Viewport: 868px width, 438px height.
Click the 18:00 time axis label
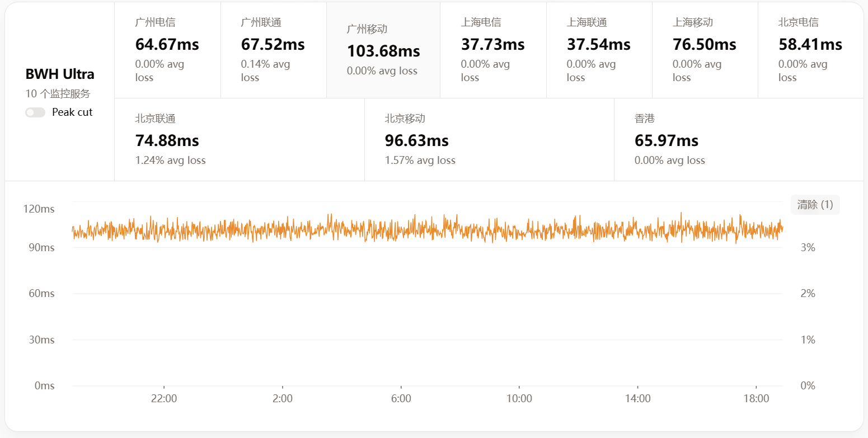756,399
